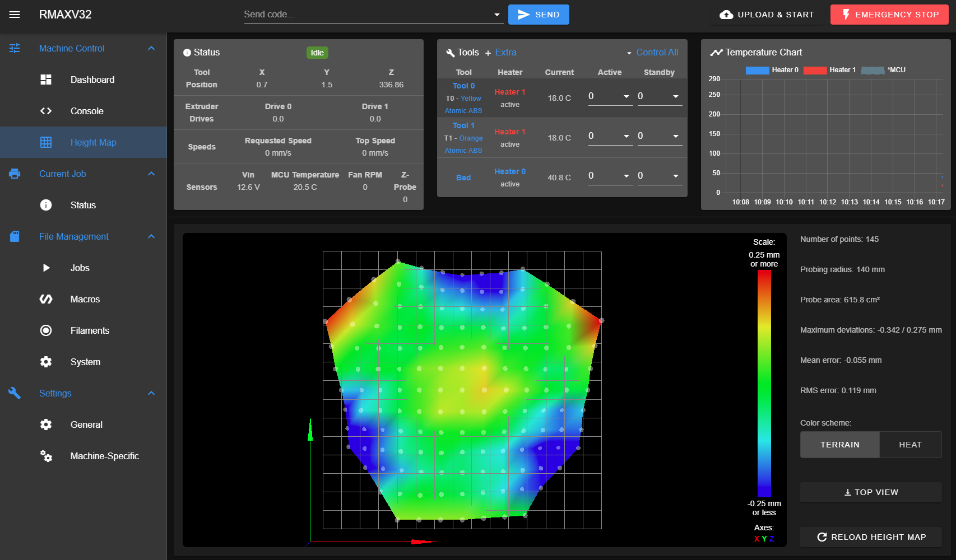Image resolution: width=956 pixels, height=560 pixels.
Task: Click the Tool 1 link
Action: 463,125
